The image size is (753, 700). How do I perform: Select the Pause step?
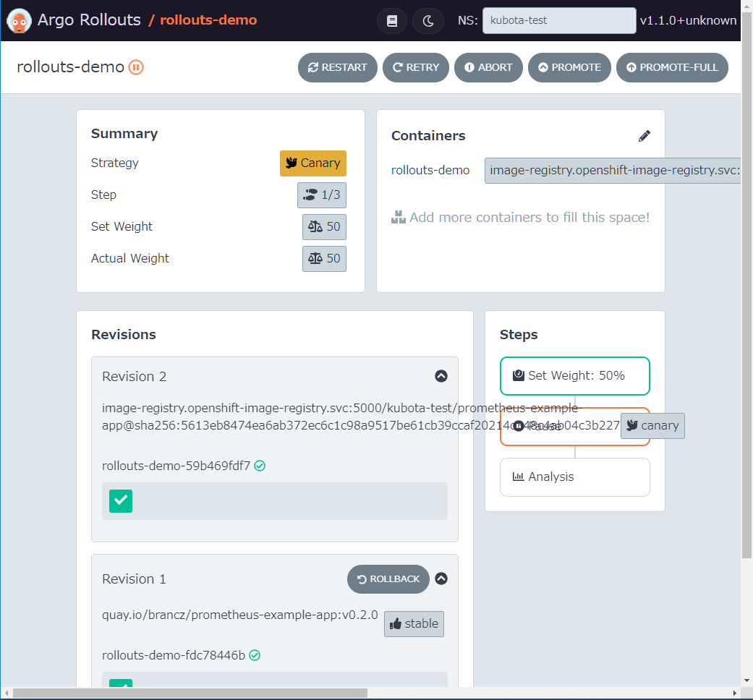575,427
